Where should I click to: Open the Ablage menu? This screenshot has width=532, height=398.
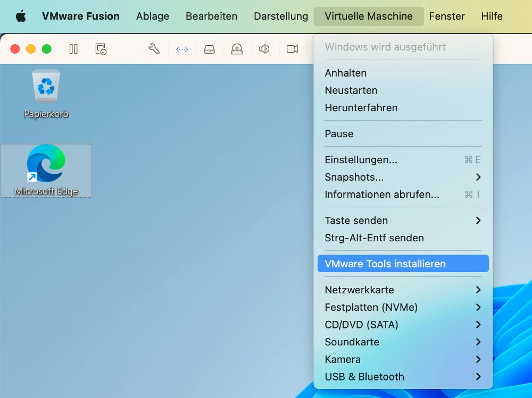coord(153,16)
